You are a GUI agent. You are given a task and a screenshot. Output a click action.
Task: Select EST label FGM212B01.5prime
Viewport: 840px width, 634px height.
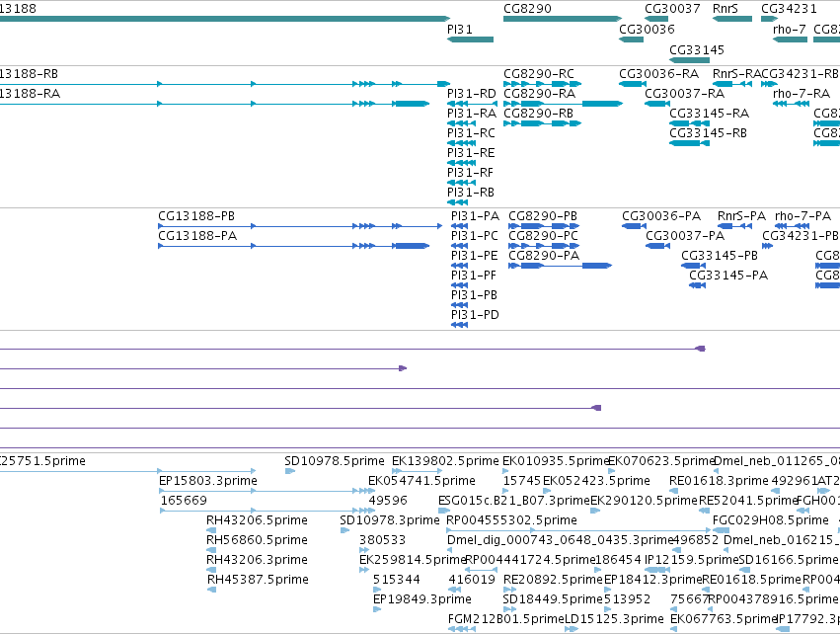click(x=506, y=619)
